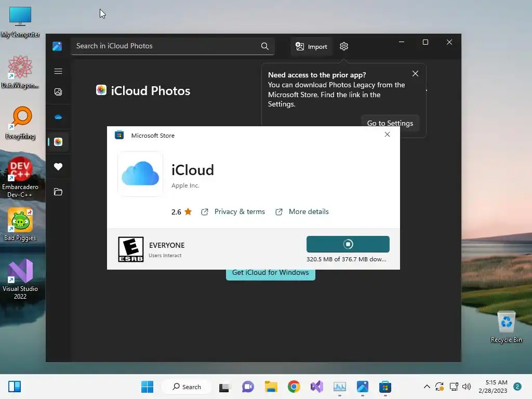The height and width of the screenshot is (399, 532).
Task: Click the sync status tray icon
Action: [x=440, y=387]
